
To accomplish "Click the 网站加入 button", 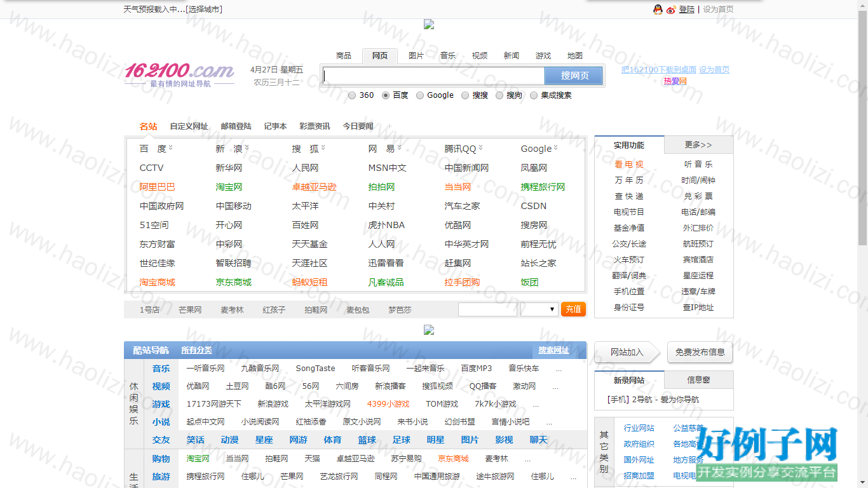I will [627, 353].
